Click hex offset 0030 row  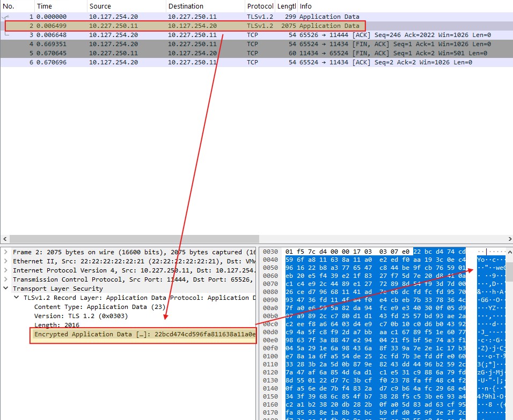[x=270, y=252]
